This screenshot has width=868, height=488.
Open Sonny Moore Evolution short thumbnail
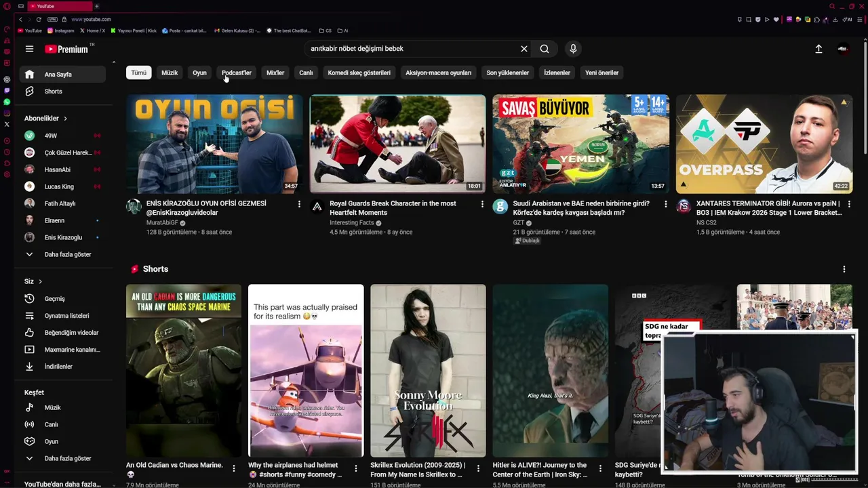tap(428, 371)
